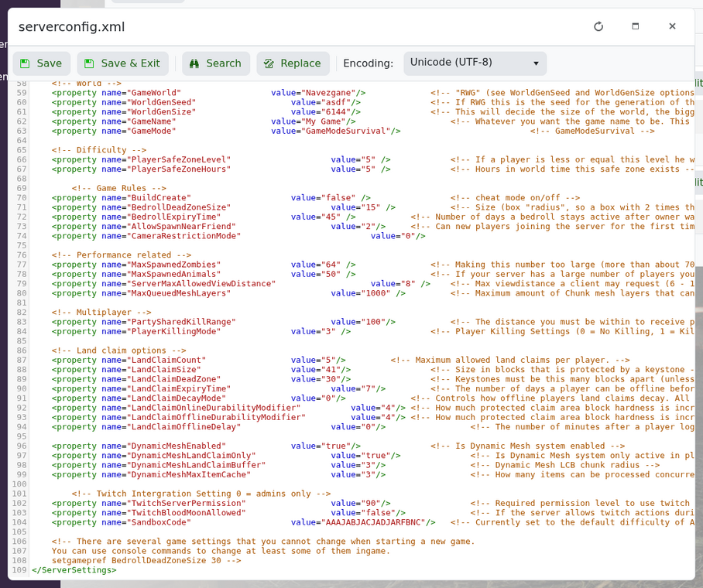Click line number 100 in the gutter
This screenshot has width=703, height=588.
tap(19, 484)
